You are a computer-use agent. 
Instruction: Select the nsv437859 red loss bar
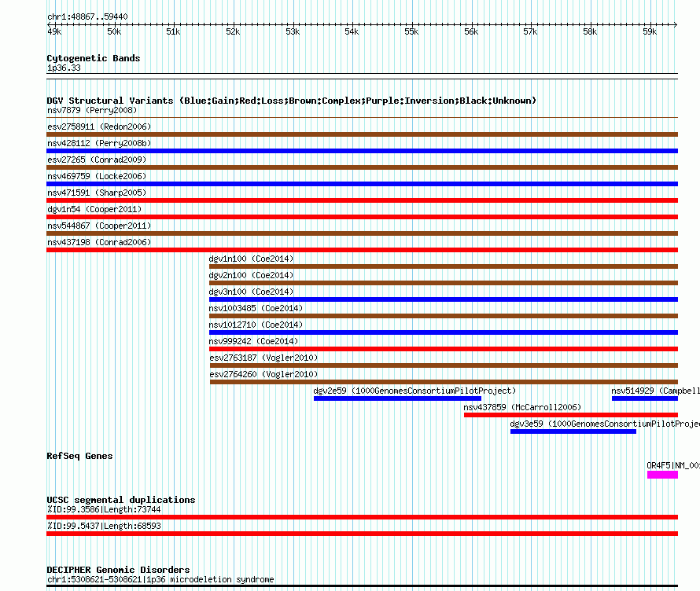coord(571,415)
